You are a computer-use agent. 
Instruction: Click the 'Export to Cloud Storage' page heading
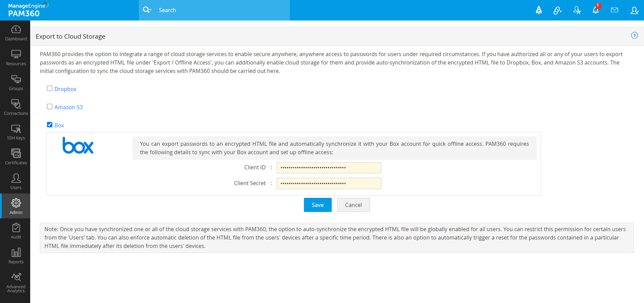click(70, 36)
